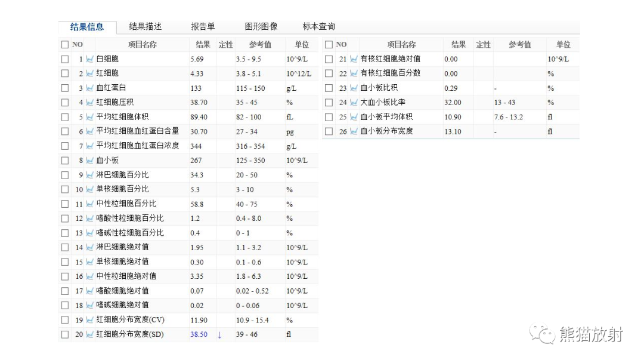Image resolution: width=644 pixels, height=363 pixels.
Task: Open trend chart icon for 红细胞压积
Action: pyautogui.click(x=89, y=103)
